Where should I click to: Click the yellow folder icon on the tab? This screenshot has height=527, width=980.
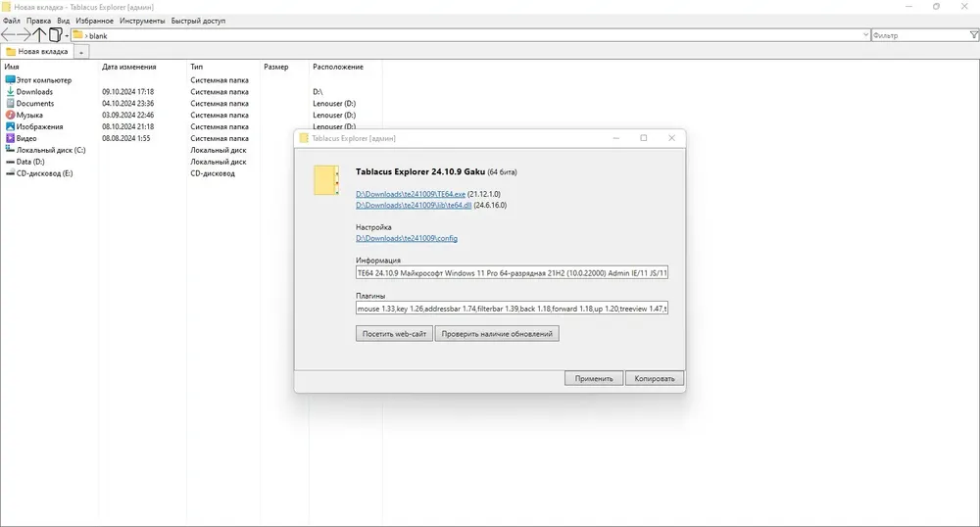pos(11,52)
